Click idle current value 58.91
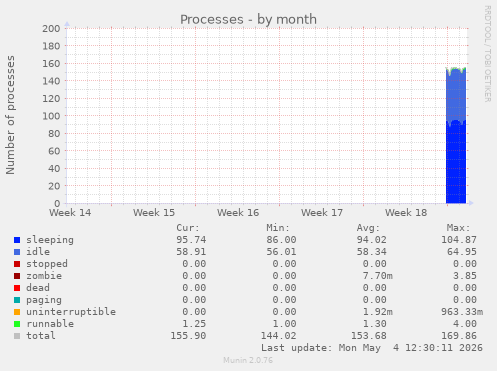Viewport: 497px width, 371px height. click(x=191, y=252)
